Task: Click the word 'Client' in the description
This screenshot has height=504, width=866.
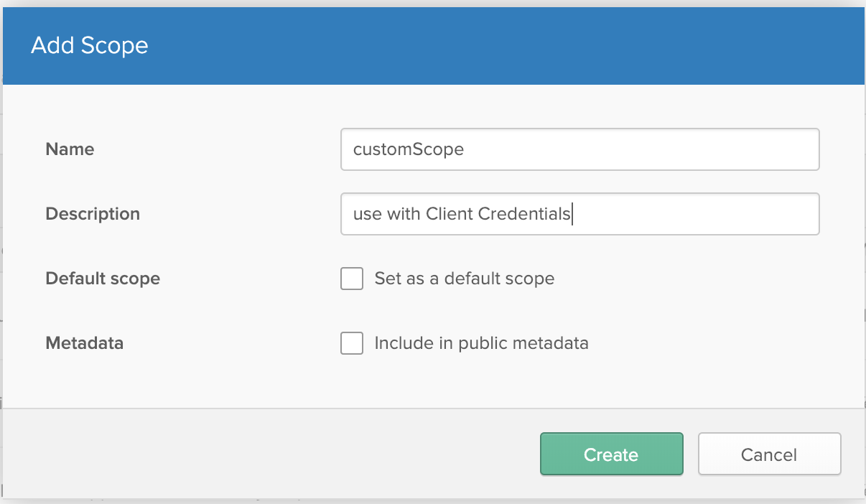Action: point(450,214)
